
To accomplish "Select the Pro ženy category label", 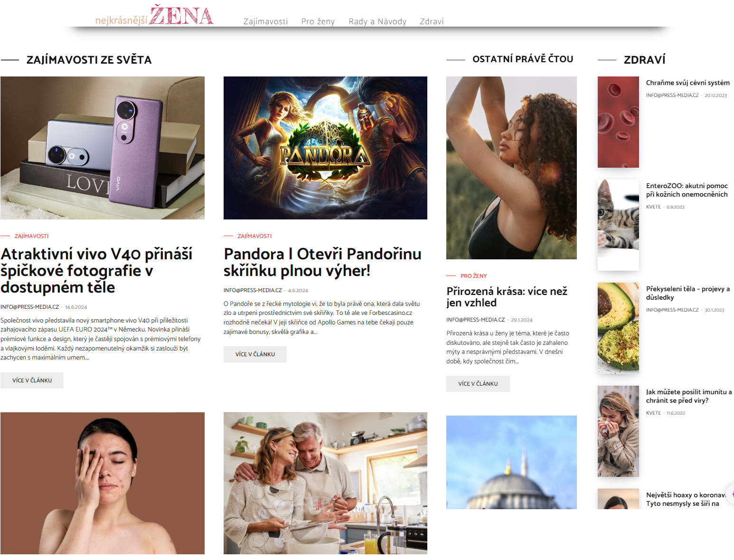I will coord(474,276).
